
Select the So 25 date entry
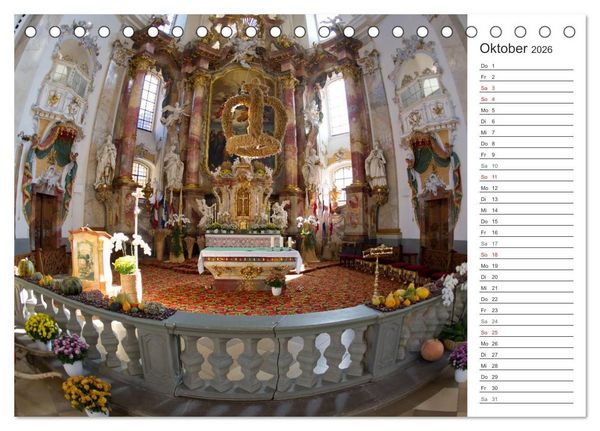(527, 332)
